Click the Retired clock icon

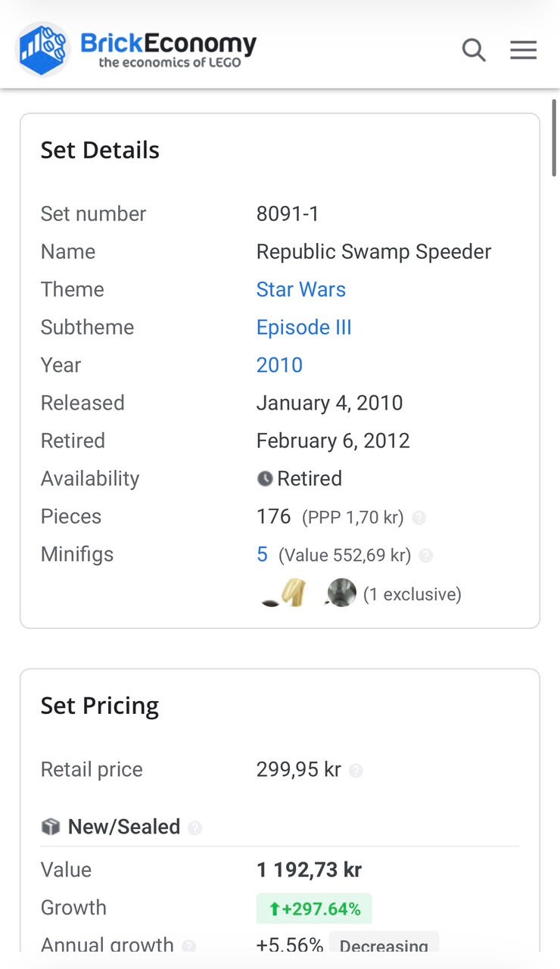(x=264, y=478)
